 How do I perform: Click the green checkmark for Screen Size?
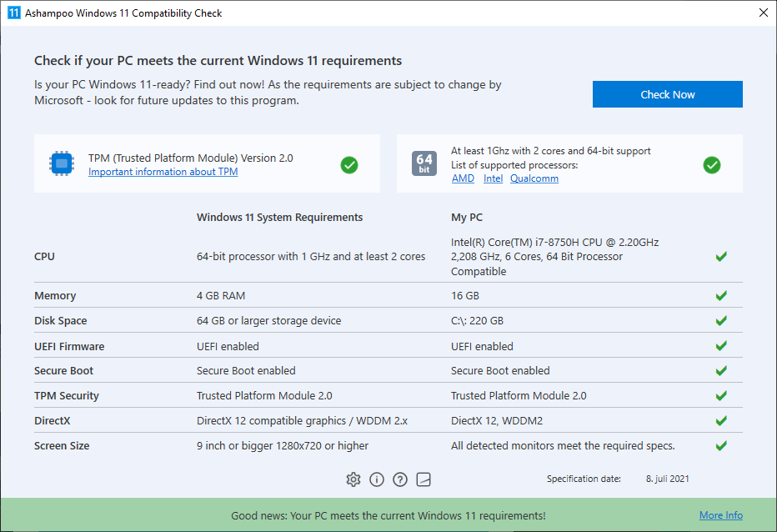tap(721, 445)
